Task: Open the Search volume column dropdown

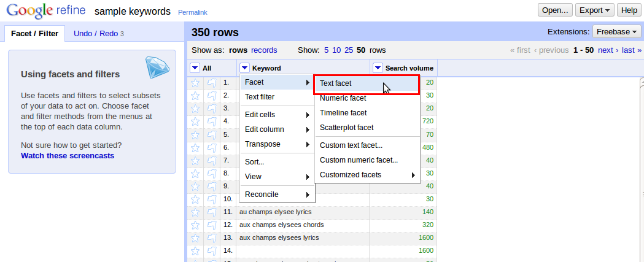Action: tap(378, 68)
